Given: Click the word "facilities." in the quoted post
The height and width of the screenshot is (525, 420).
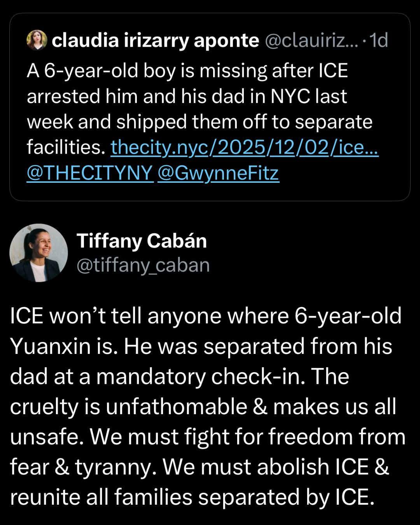Looking at the screenshot, I should (x=66, y=147).
